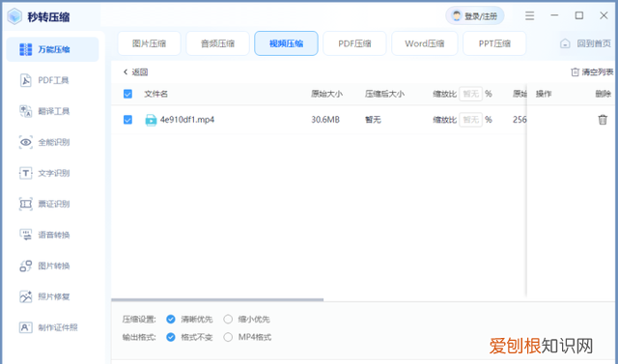This screenshot has height=364, width=618.
Task: Select 清晰优先 compression setting
Action: click(189, 319)
